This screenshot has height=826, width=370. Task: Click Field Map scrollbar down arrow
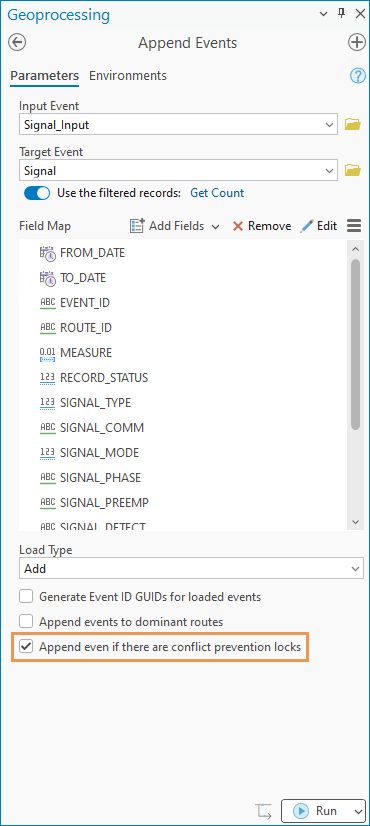pos(355,522)
